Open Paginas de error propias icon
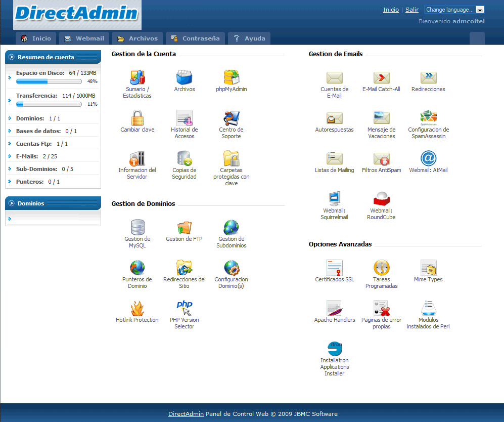504x422 pixels. coord(382,308)
